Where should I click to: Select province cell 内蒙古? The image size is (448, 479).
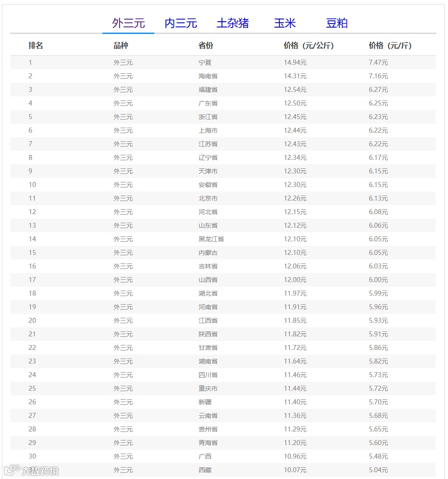point(208,253)
